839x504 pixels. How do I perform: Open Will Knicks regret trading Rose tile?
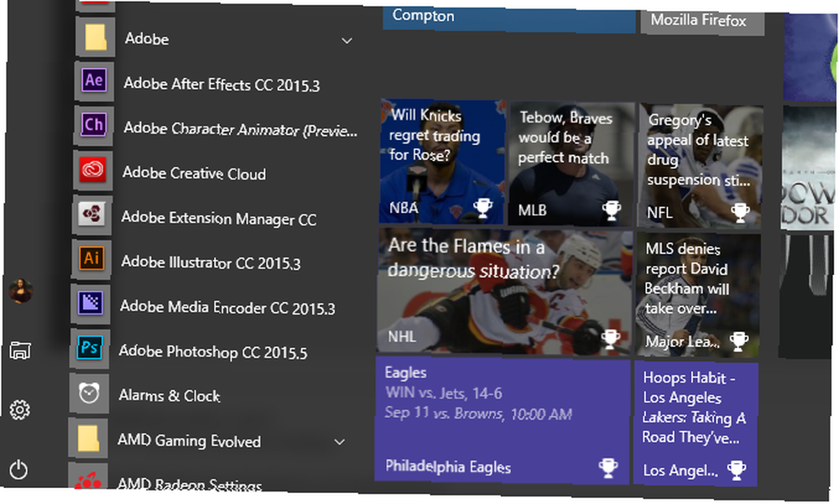(442, 162)
